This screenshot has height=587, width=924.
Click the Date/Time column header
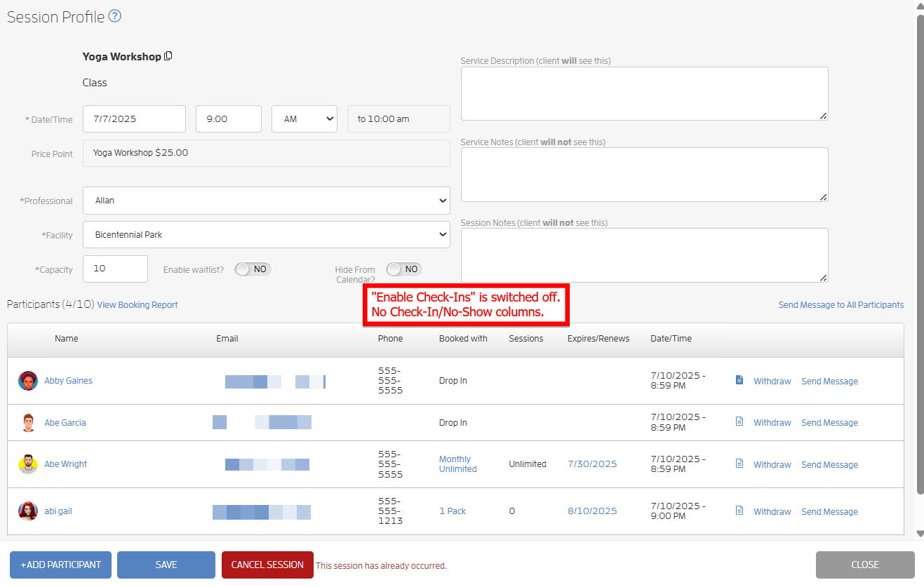point(671,339)
